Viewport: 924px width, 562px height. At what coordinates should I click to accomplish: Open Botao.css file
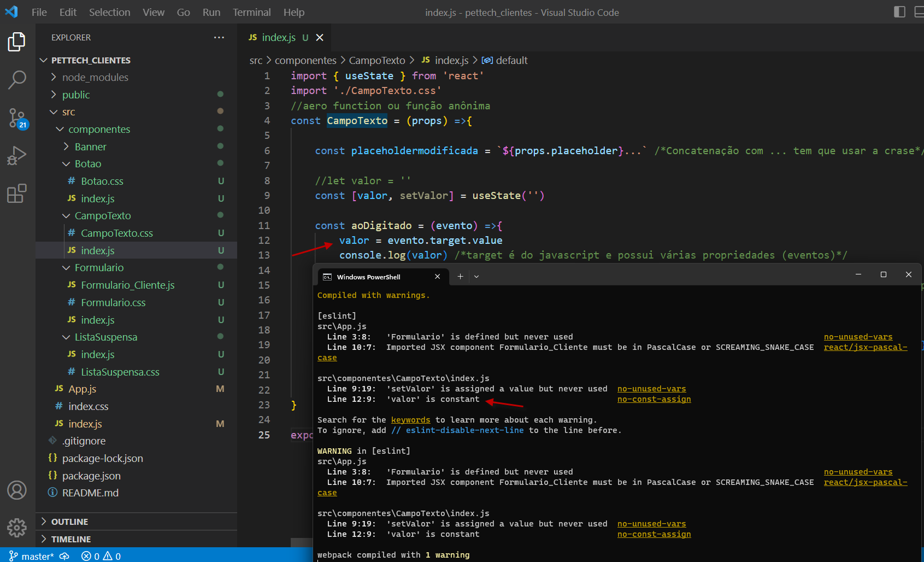click(102, 181)
